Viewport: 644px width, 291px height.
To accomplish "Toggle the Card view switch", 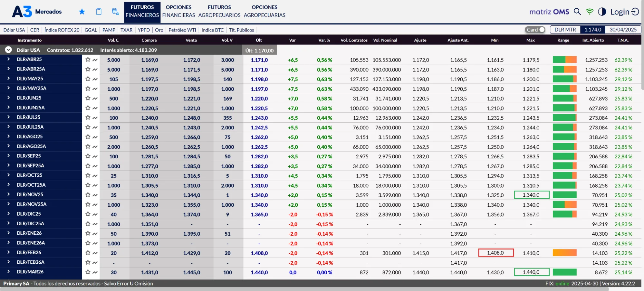I will point(535,30).
